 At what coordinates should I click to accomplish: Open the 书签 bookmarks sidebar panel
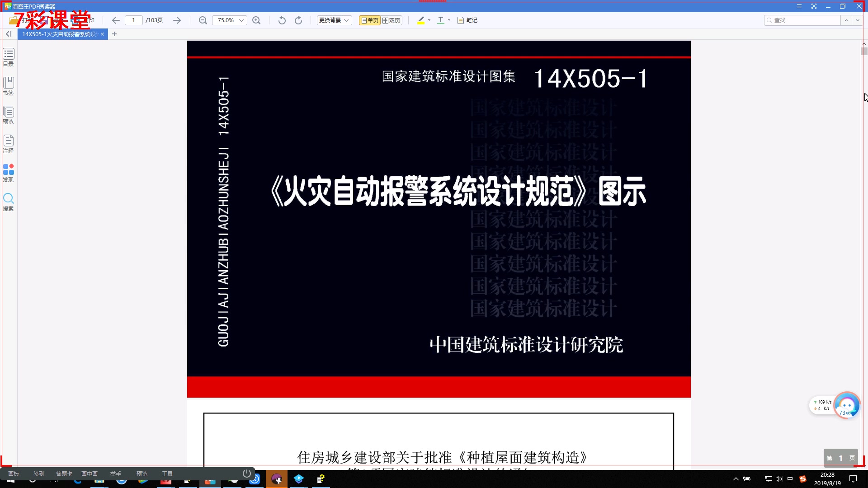(x=9, y=85)
